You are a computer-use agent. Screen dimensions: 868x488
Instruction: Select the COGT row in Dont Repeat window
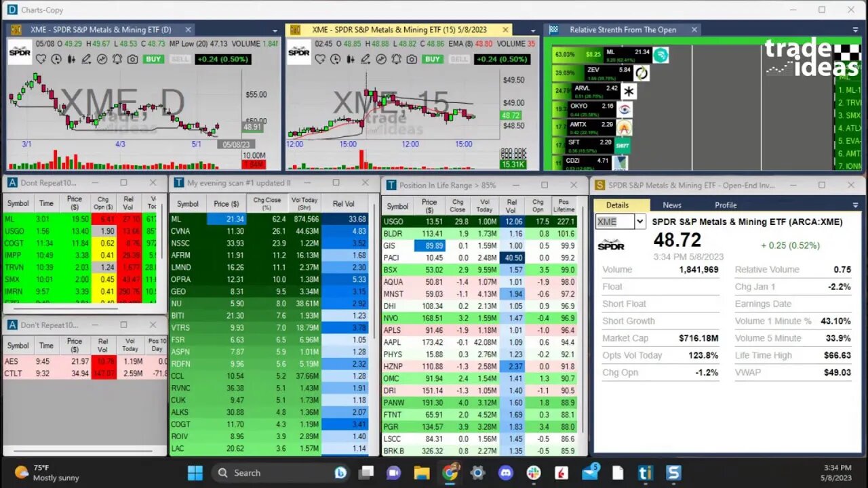tap(80, 243)
